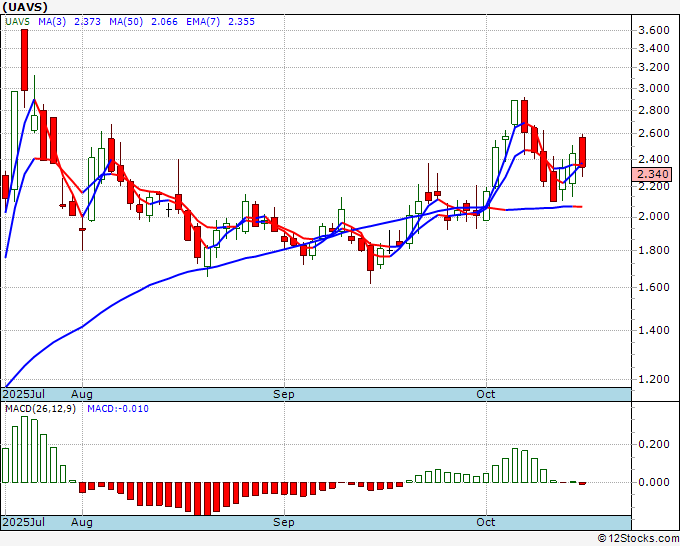This screenshot has height=546, width=680.
Task: Click the 2.600 price axis label
Action: tap(654, 133)
